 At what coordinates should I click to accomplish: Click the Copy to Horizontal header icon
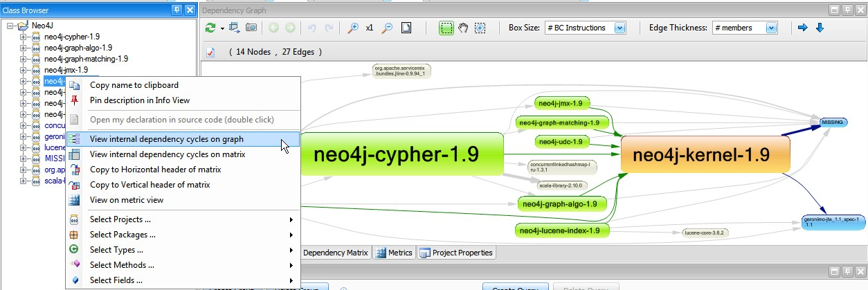tap(75, 170)
